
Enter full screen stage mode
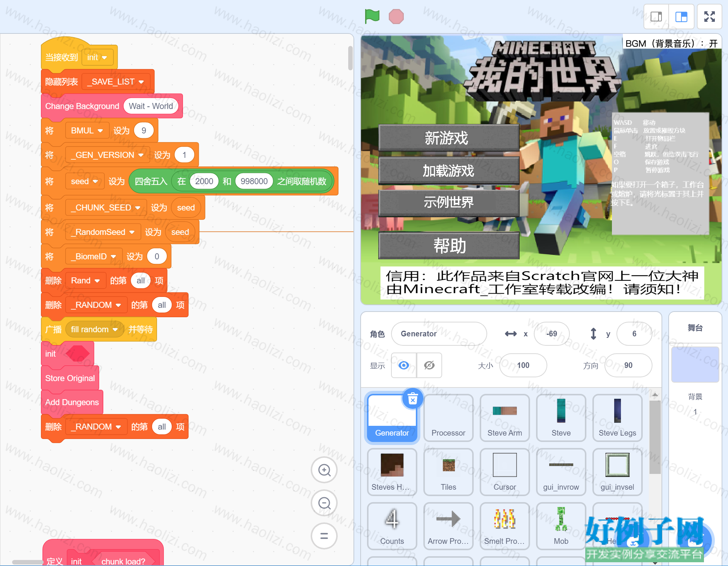(x=709, y=17)
